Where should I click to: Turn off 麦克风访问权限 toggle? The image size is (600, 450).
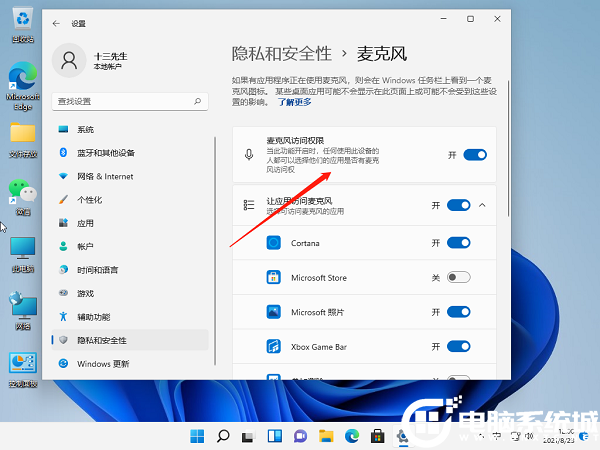(475, 155)
